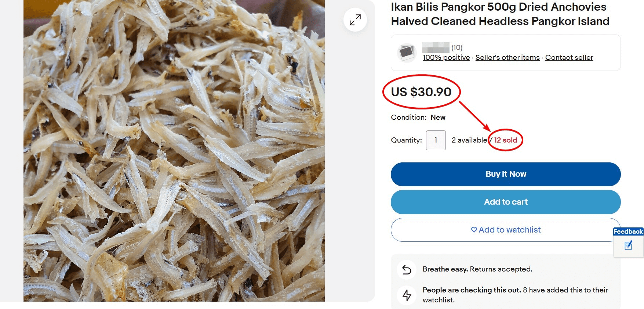The height and width of the screenshot is (309, 644).
Task: Click the dried anchovies product photo
Action: click(x=174, y=151)
